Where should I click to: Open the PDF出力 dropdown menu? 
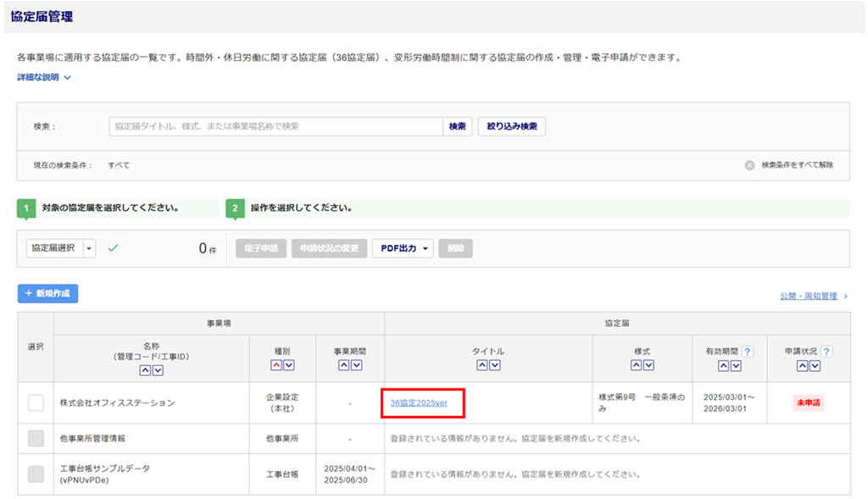(403, 248)
